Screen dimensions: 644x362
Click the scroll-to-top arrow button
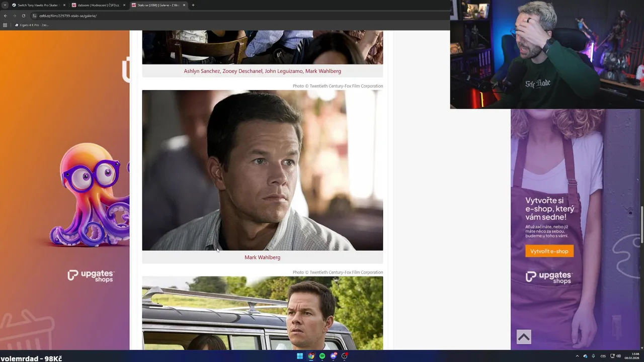coord(524,337)
